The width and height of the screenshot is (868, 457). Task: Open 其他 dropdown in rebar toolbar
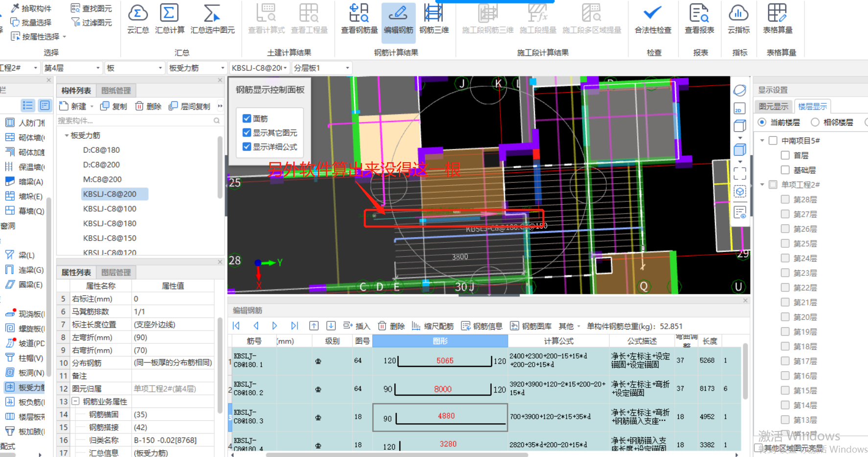[569, 326]
